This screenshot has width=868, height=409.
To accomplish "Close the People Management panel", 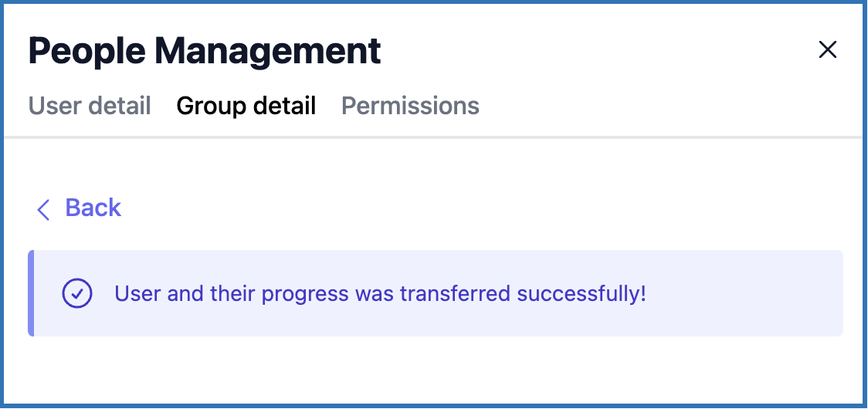I will 827,50.
